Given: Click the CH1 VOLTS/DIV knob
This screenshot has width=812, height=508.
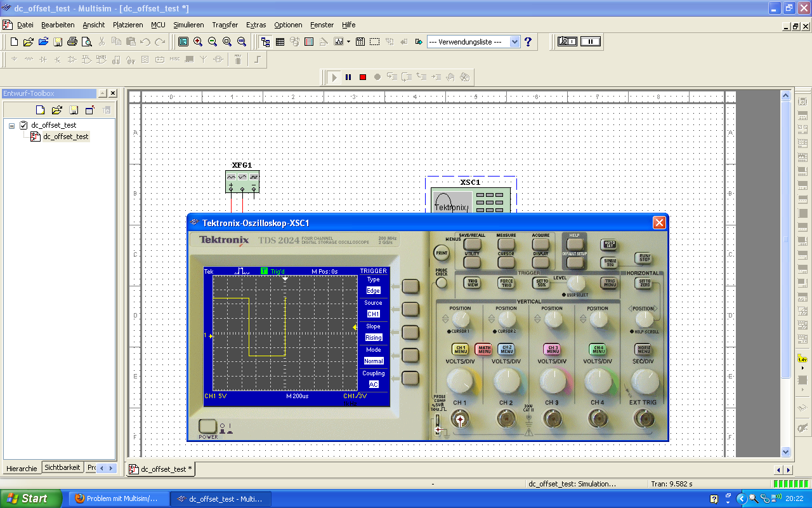Looking at the screenshot, I should coord(460,381).
